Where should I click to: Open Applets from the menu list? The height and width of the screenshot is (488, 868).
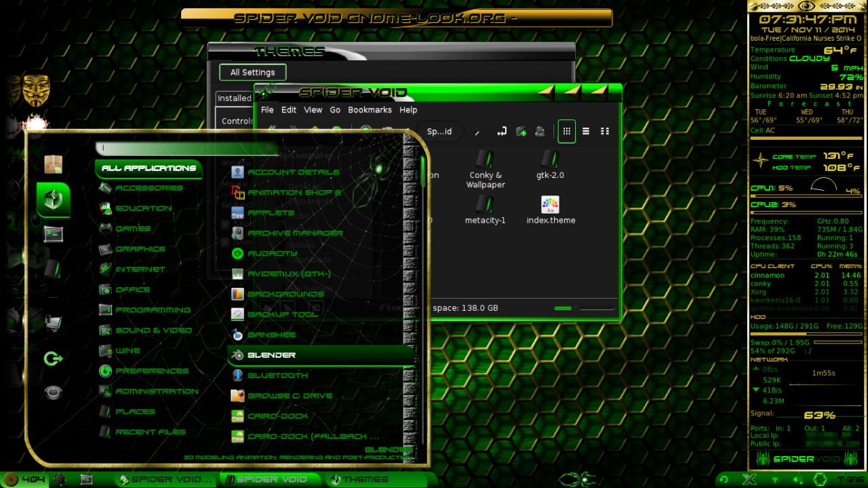pos(263,212)
